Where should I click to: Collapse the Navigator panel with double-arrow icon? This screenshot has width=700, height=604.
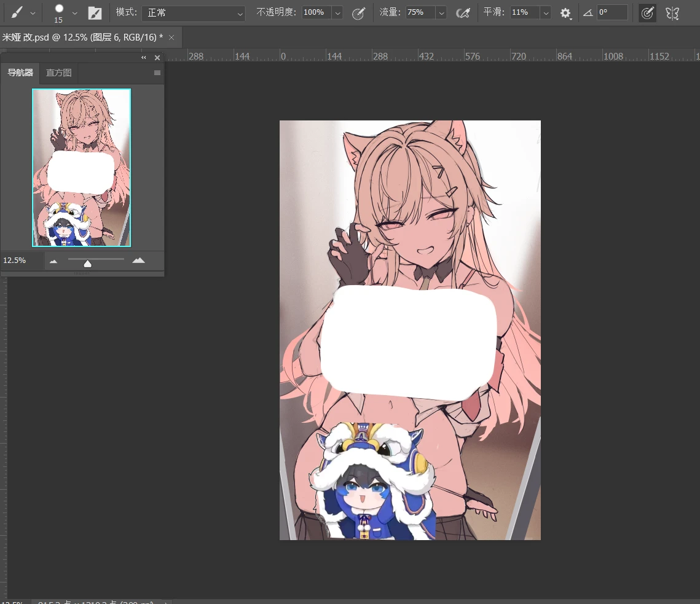click(144, 58)
